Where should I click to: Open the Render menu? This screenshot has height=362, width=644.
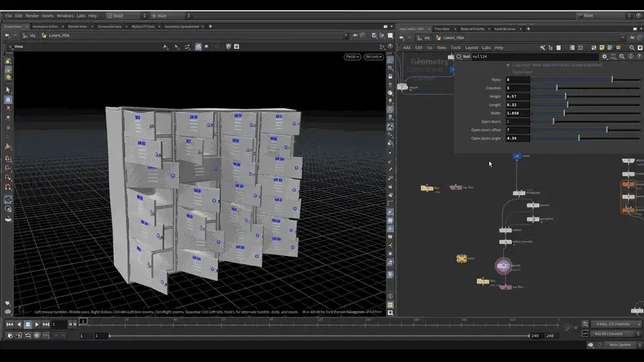pos(32,15)
